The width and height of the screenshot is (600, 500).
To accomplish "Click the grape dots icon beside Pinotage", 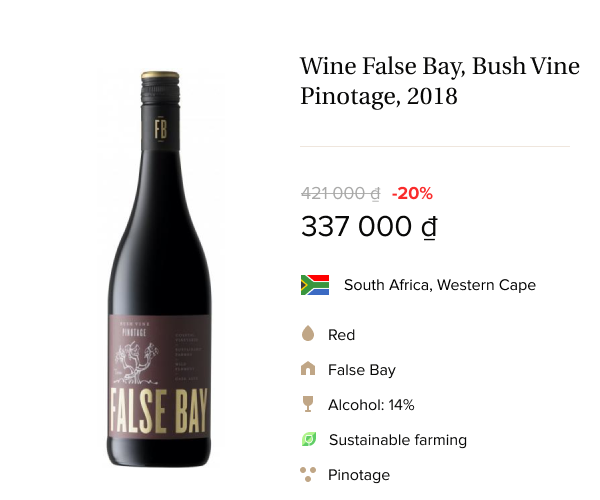I will pyautogui.click(x=308, y=474).
